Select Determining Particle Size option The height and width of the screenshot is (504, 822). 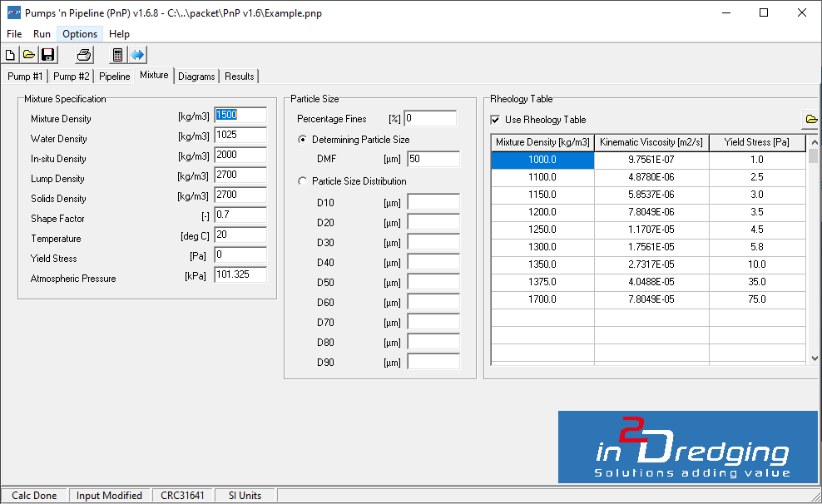301,139
